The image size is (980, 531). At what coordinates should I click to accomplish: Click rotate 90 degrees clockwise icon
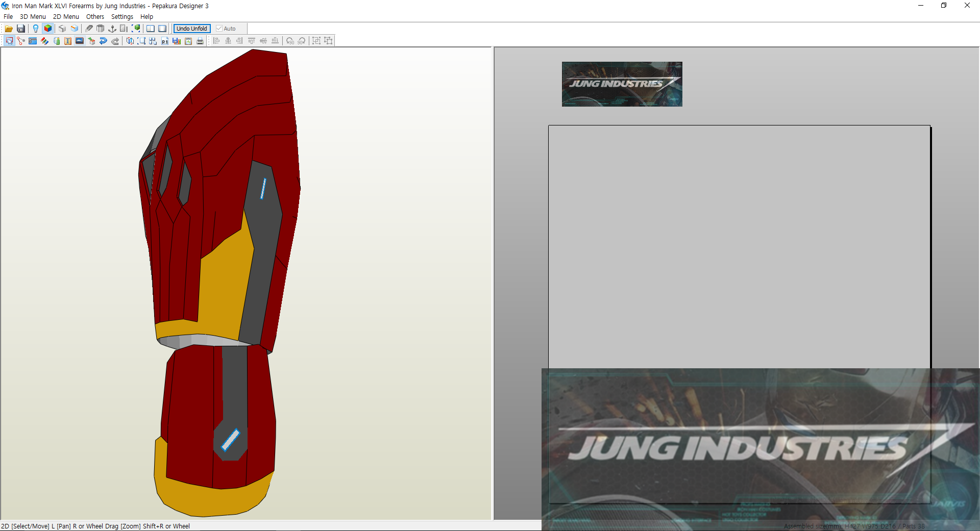pos(302,41)
